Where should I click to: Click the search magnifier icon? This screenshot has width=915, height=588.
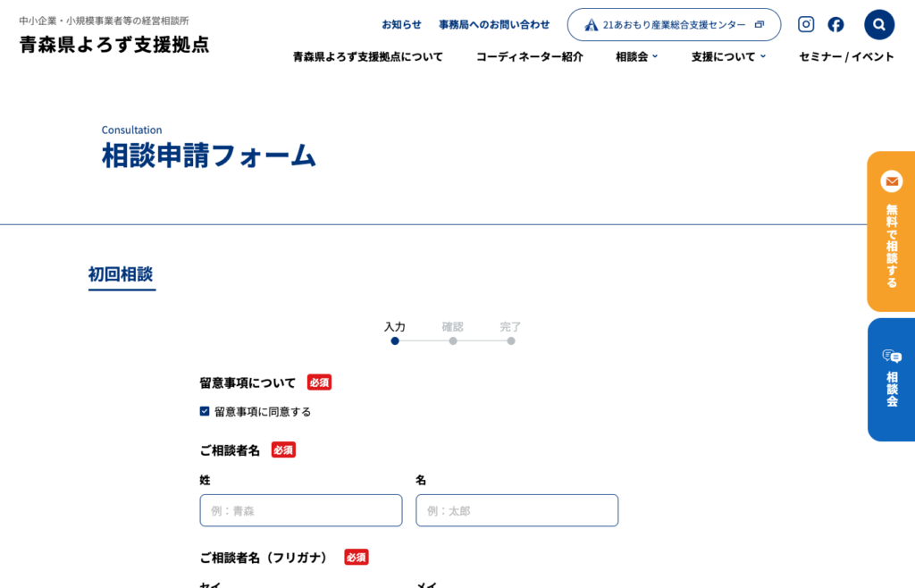pos(879,24)
